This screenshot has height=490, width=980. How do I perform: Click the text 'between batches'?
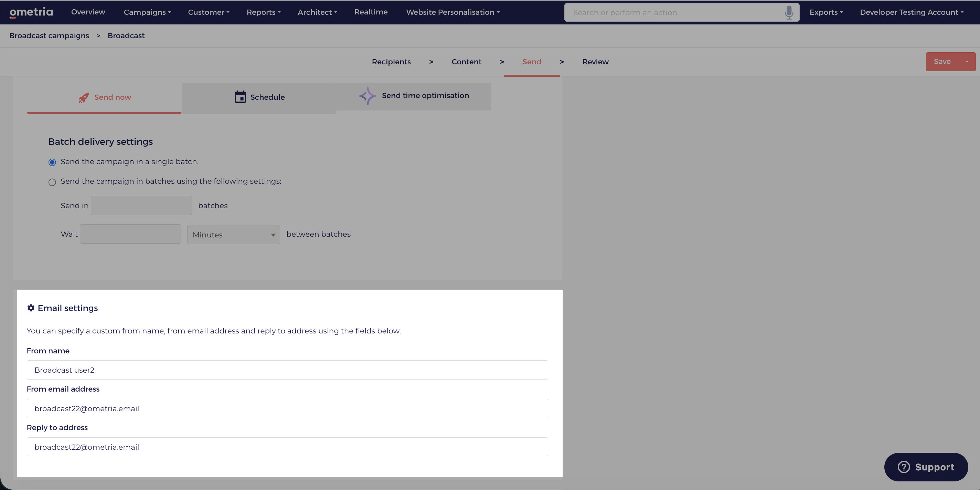[x=318, y=234]
